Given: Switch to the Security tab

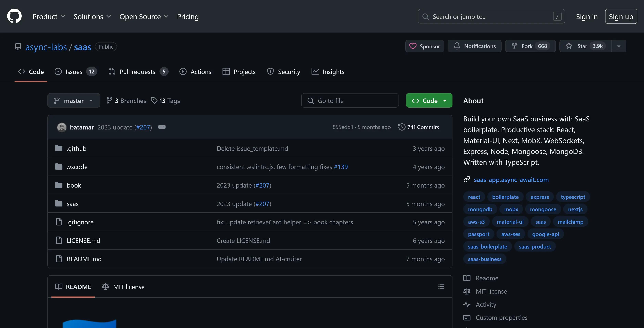Looking at the screenshot, I should pyautogui.click(x=284, y=72).
